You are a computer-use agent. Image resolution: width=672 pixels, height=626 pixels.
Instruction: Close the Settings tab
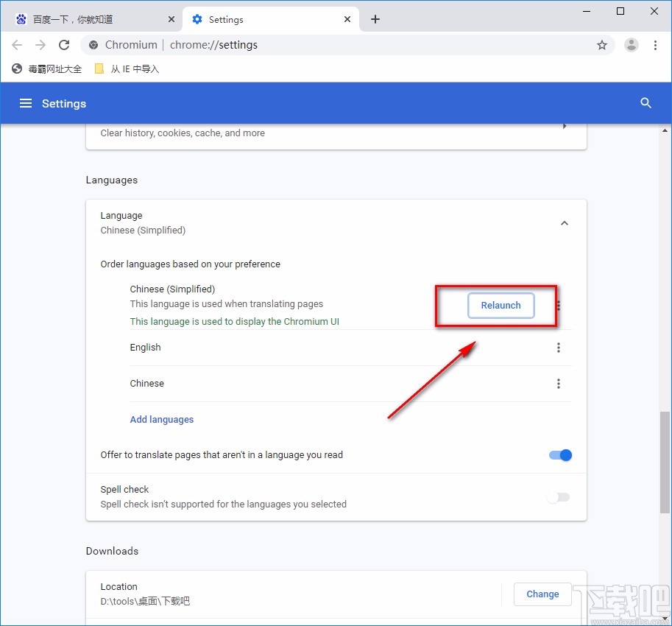coord(347,19)
